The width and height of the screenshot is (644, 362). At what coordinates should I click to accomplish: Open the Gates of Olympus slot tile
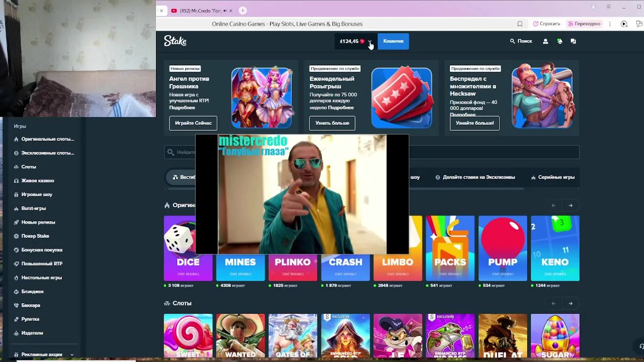point(293,336)
